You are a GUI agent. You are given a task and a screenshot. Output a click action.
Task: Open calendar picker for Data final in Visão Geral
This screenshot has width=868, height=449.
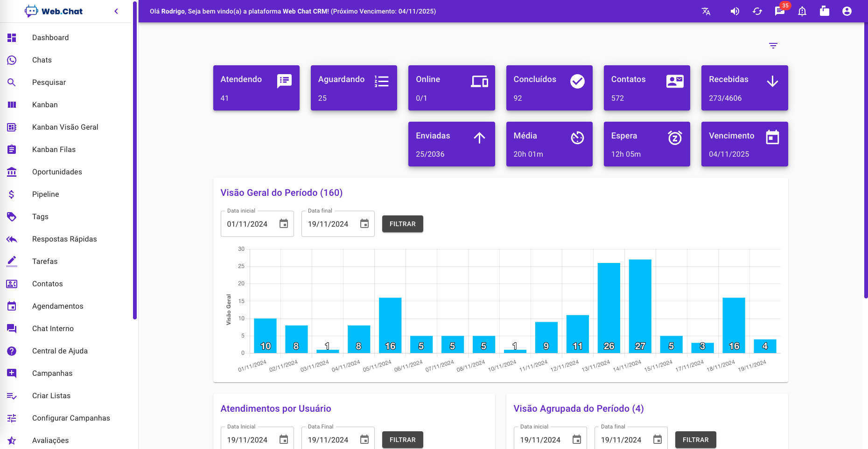pos(364,224)
